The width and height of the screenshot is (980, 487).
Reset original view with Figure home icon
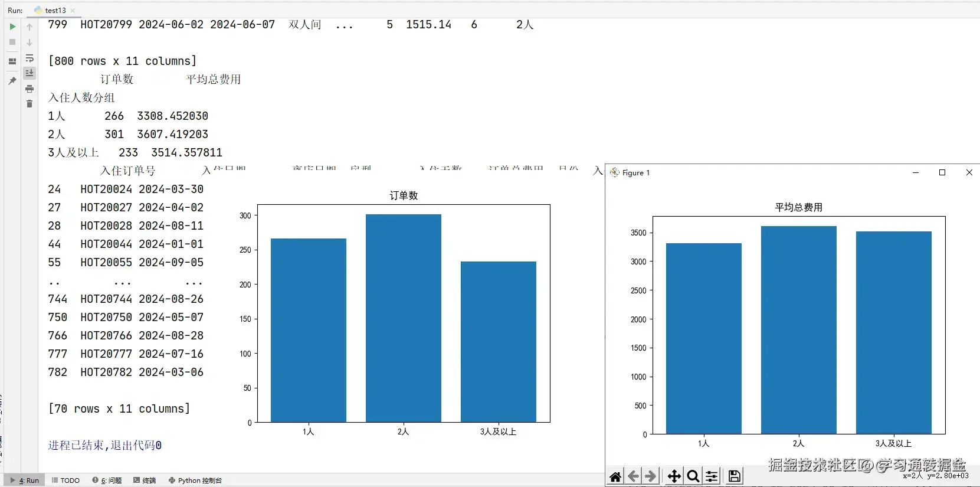click(x=615, y=476)
